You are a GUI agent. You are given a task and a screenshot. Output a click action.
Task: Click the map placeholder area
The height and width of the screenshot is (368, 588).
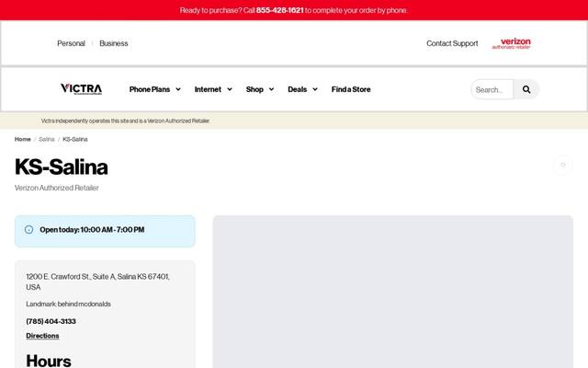392,292
